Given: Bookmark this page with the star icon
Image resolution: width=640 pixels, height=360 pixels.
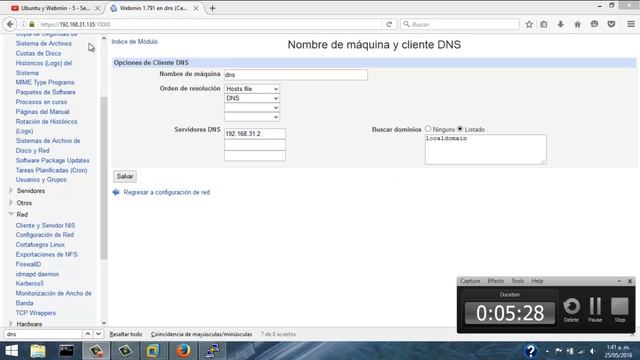Looking at the screenshot, I should (x=529, y=24).
